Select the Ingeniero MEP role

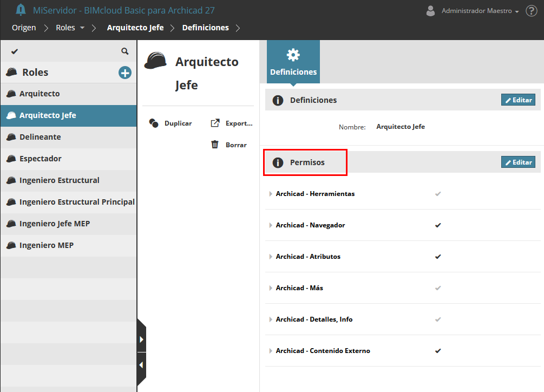[69, 245]
